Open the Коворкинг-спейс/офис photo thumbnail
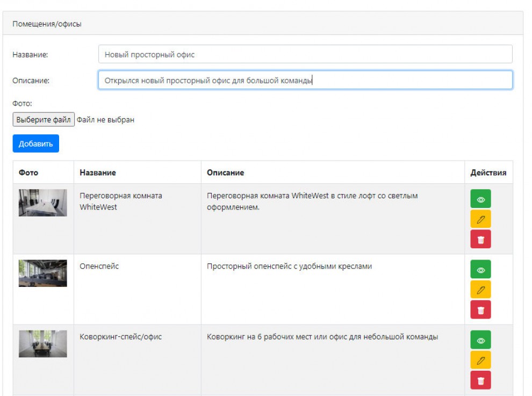This screenshot has height=396, width=532. click(x=43, y=344)
